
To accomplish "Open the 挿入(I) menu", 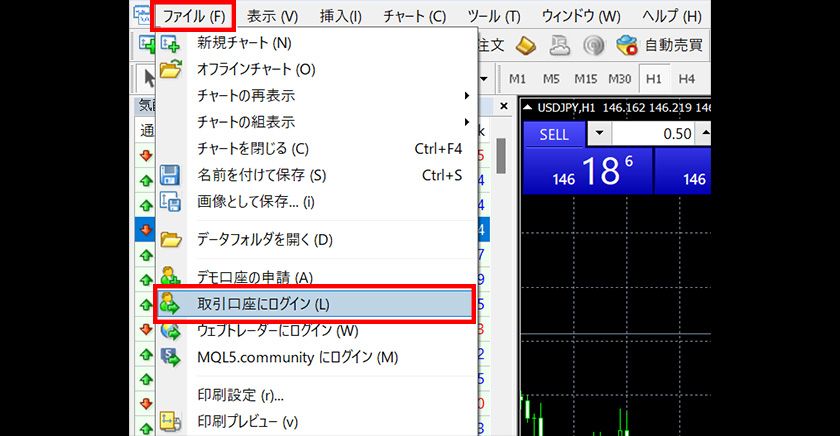I will [x=340, y=17].
